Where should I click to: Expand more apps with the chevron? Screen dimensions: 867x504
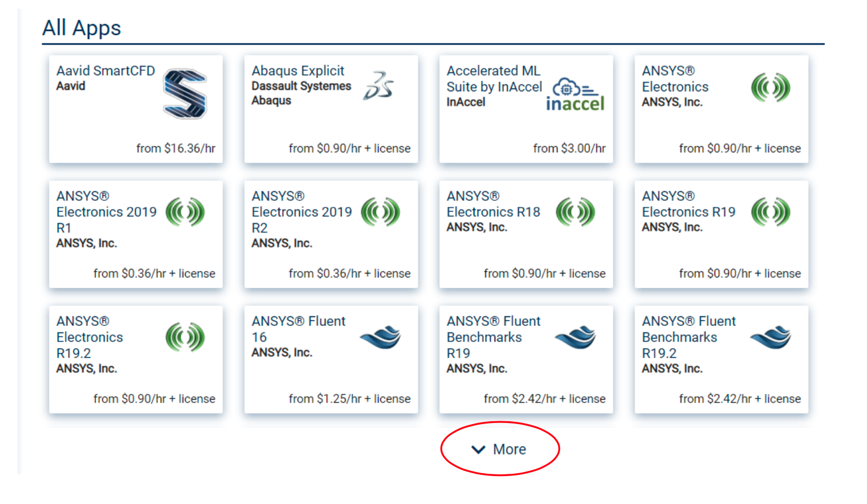478,450
